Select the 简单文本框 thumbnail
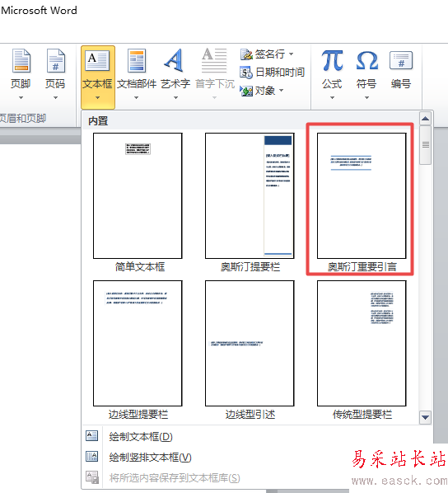 (x=138, y=195)
